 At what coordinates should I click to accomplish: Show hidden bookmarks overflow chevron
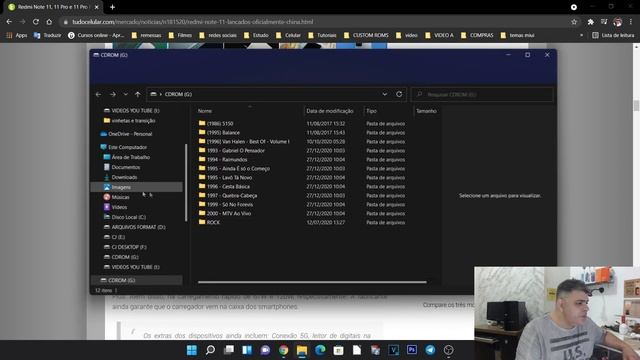coord(581,35)
